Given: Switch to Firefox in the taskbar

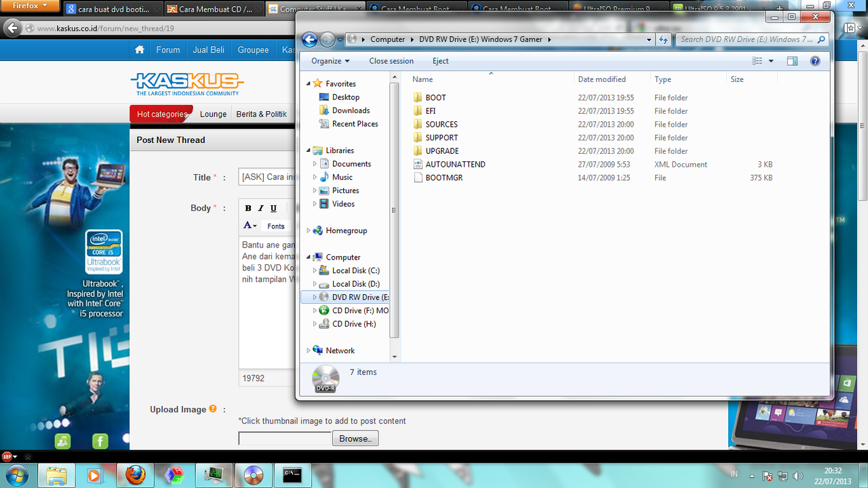Looking at the screenshot, I should click(x=136, y=475).
